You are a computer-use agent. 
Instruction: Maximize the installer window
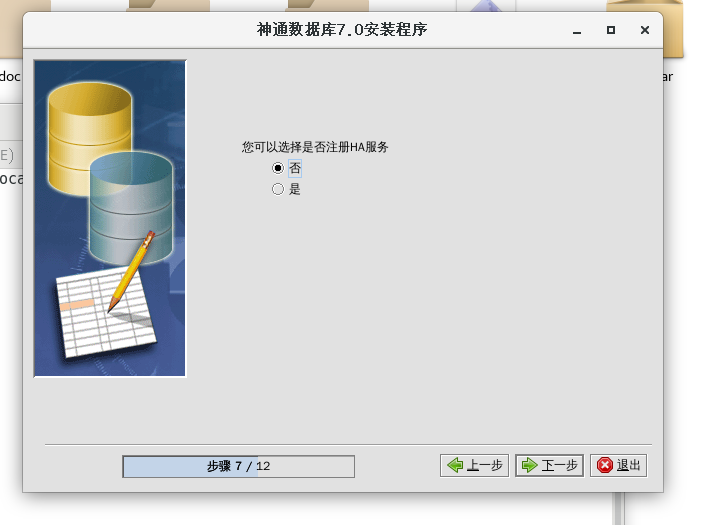point(611,30)
